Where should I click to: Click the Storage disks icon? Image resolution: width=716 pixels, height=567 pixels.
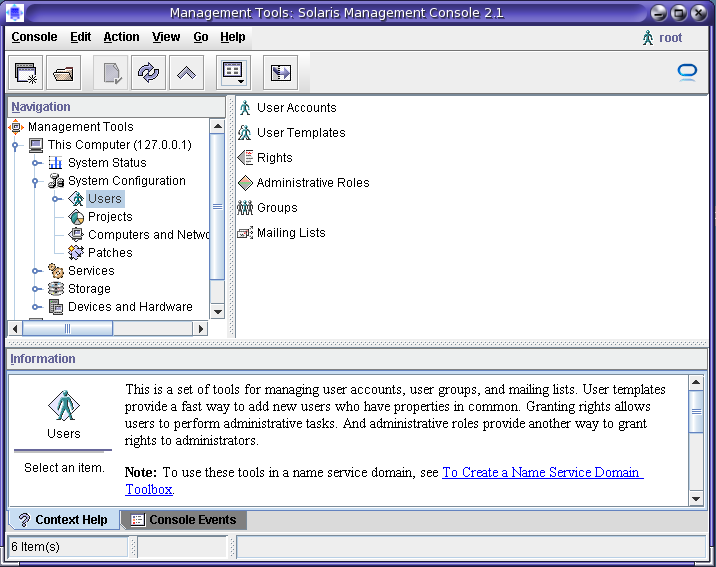(x=56, y=289)
